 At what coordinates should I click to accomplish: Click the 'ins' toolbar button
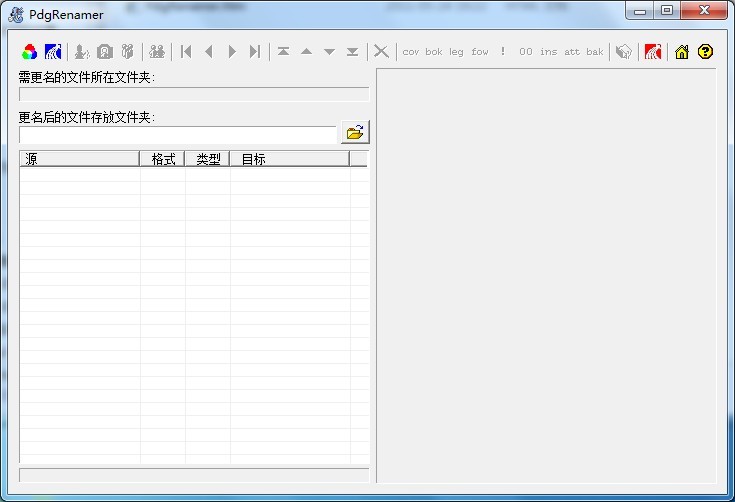pos(549,52)
